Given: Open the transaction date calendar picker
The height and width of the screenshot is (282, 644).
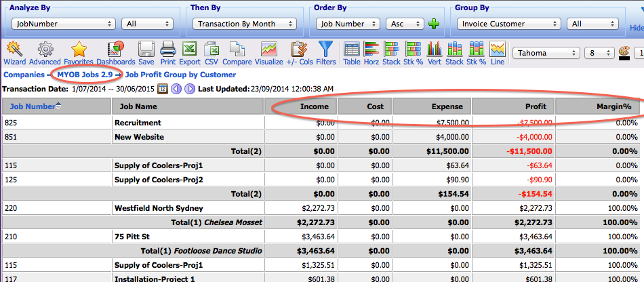Looking at the screenshot, I should [163, 89].
